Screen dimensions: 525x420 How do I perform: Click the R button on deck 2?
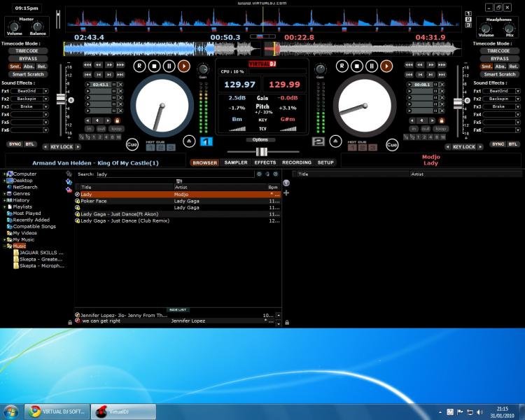pyautogui.click(x=342, y=66)
